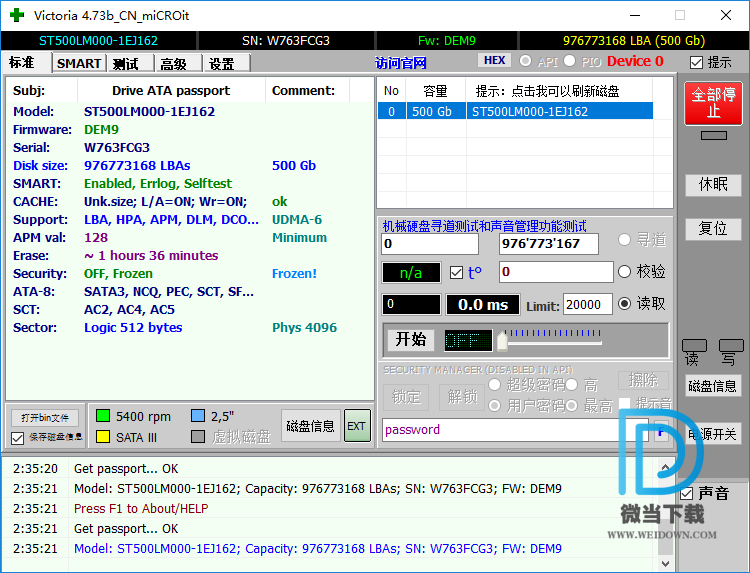
Task: Click the password input field
Action: tap(515, 430)
